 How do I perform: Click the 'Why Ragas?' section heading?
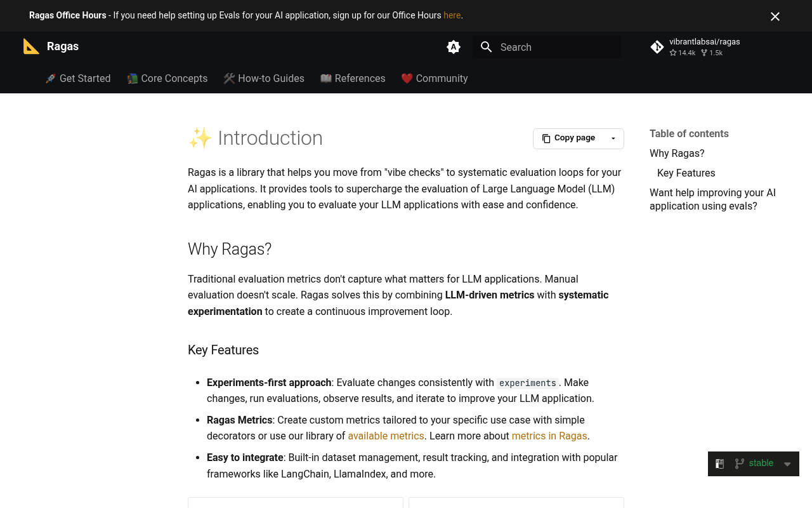(230, 249)
